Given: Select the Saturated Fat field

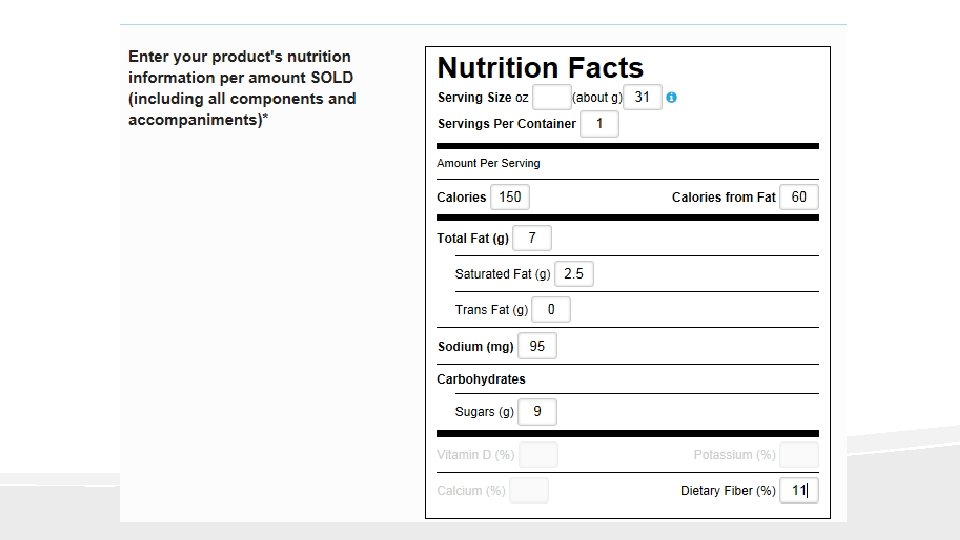Looking at the screenshot, I should (573, 273).
